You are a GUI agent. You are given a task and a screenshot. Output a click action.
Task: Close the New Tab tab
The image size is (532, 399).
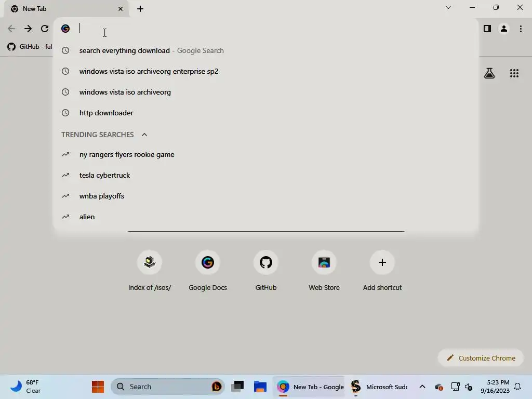tap(121, 9)
